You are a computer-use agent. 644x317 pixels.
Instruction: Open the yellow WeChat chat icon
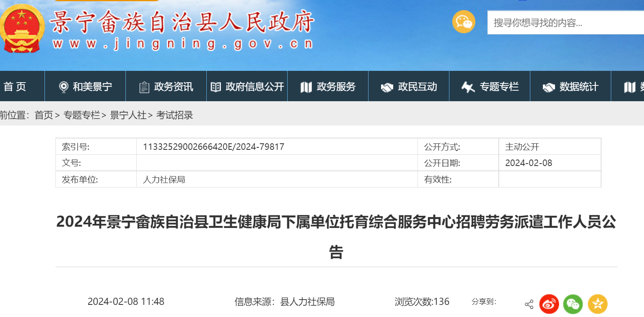[x=464, y=22]
